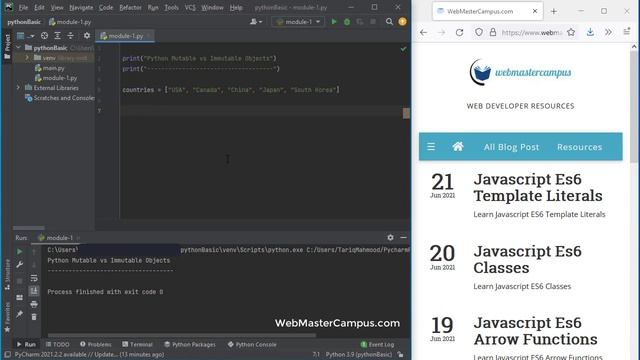Open the Event Log
The image size is (640, 360).
point(378,344)
